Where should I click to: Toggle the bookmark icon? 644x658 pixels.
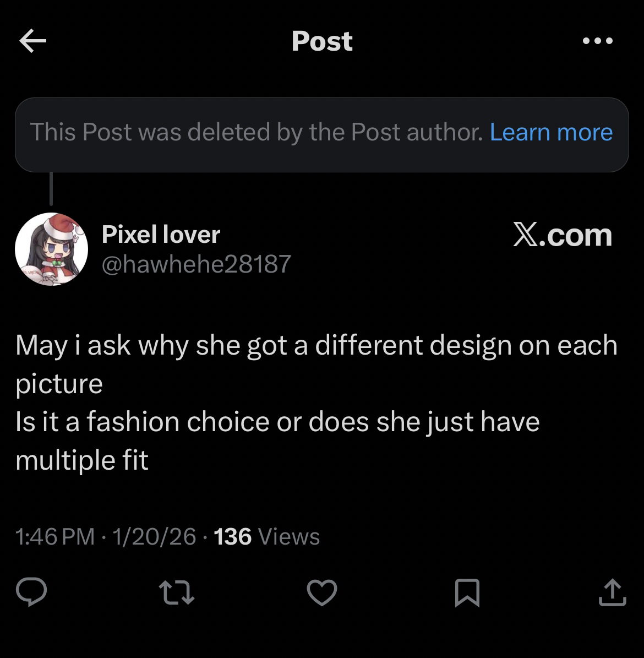(x=467, y=594)
